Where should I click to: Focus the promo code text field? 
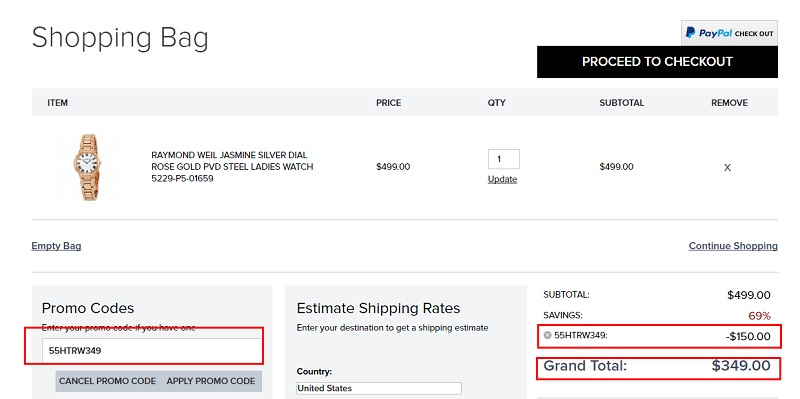pyautogui.click(x=152, y=350)
